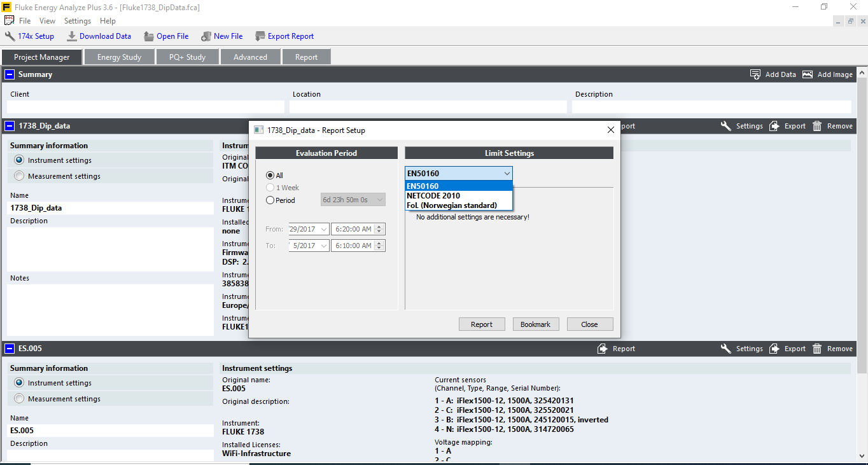Open the From date picker dropdown
868x465 pixels.
pyautogui.click(x=323, y=229)
